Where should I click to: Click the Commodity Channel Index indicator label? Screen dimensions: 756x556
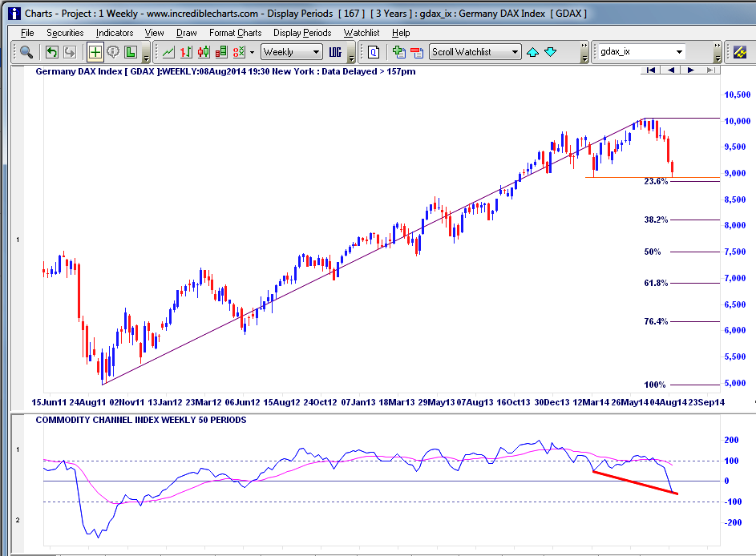click(x=141, y=420)
